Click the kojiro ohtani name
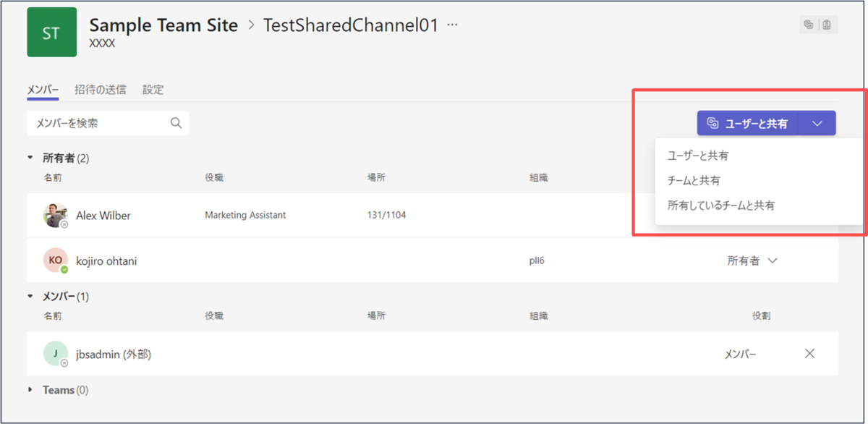Screen dimensions: 868x424 106,260
